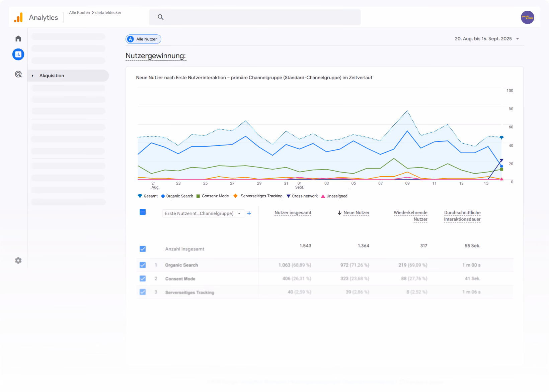Click the total new users 1.364
549x392 pixels.
(x=364, y=246)
